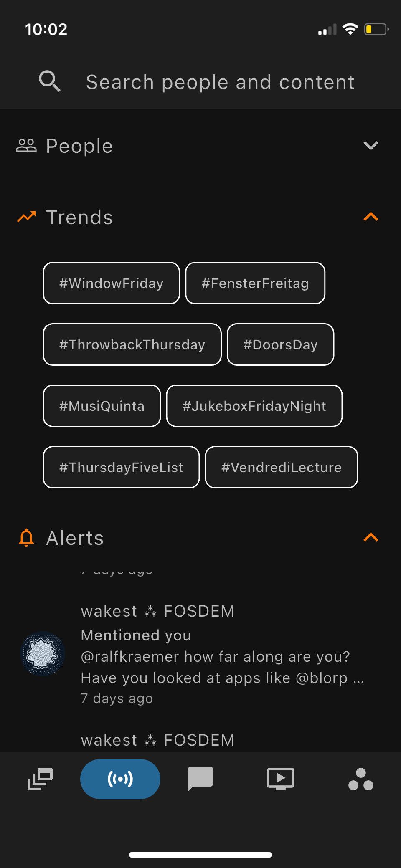Image resolution: width=401 pixels, height=868 pixels.
Task: Tap the search magnifier icon
Action: [50, 81]
